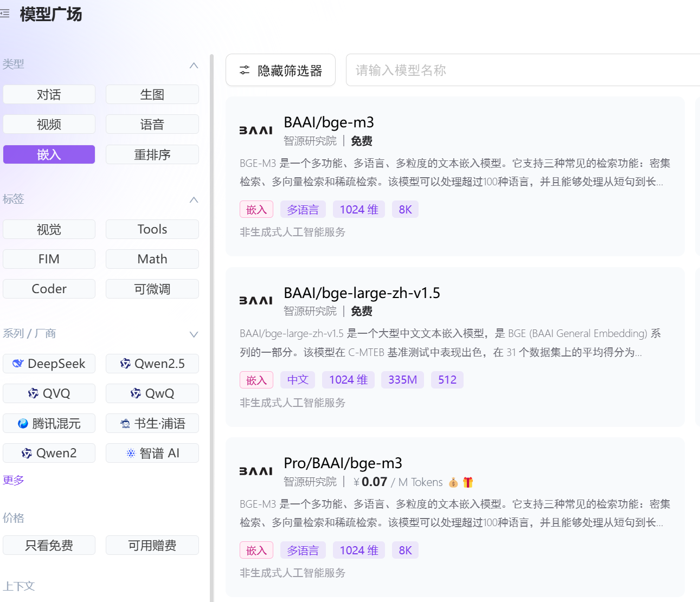Image resolution: width=700 pixels, height=602 pixels.
Task: Enable the 可用赠费 filter
Action: pyautogui.click(x=152, y=545)
